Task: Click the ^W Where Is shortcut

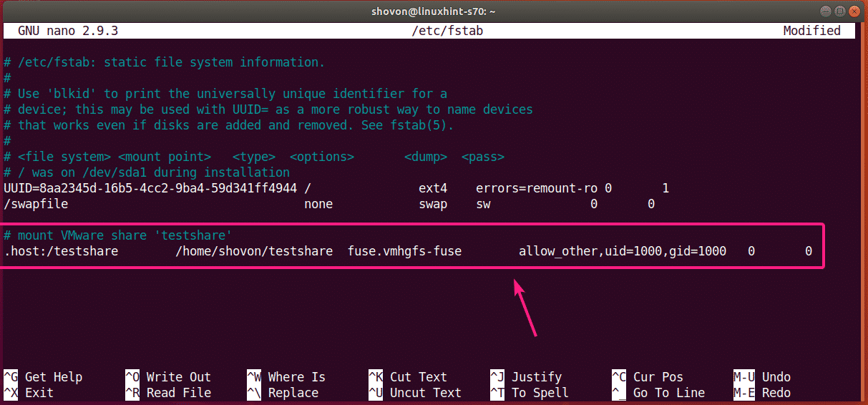Action: 286,377
